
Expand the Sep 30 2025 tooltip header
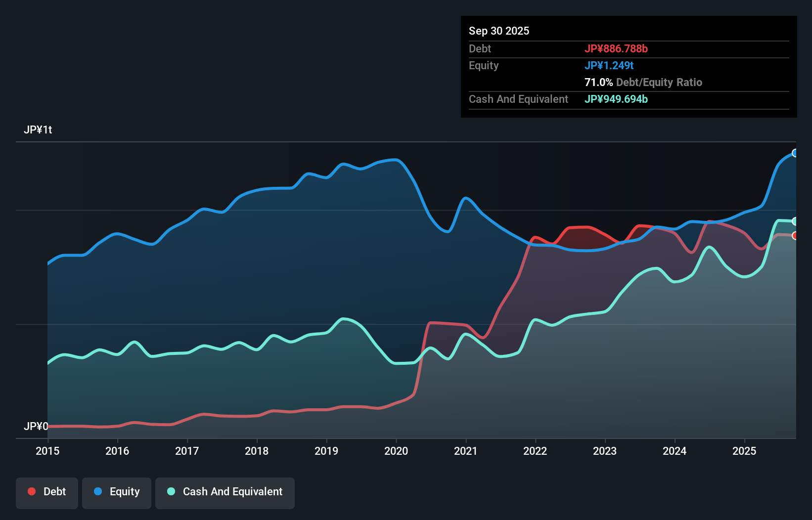[x=499, y=31]
